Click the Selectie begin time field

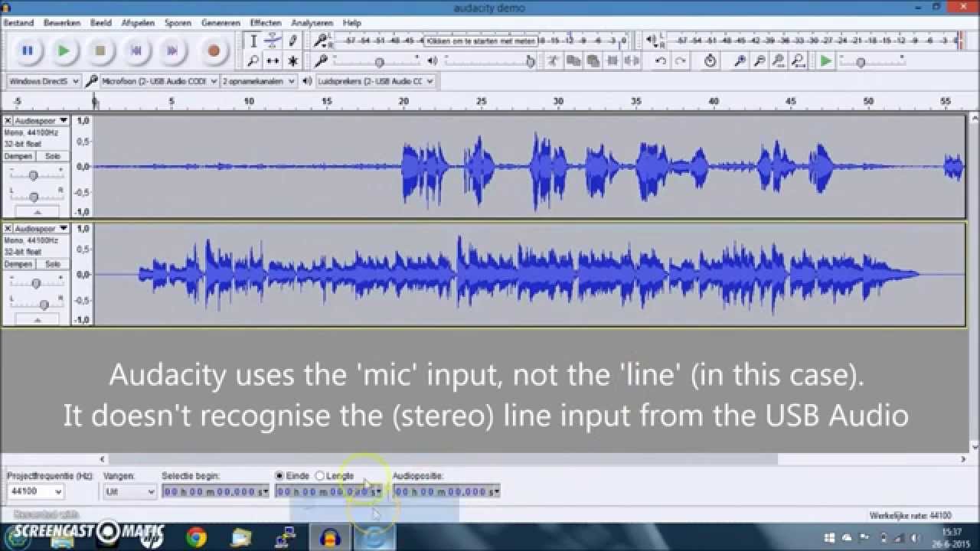click(215, 491)
